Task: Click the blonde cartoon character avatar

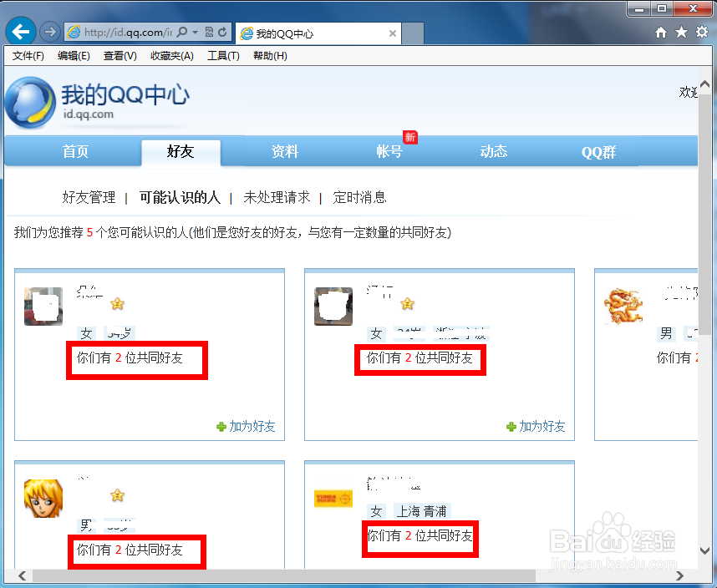Action: (x=43, y=499)
